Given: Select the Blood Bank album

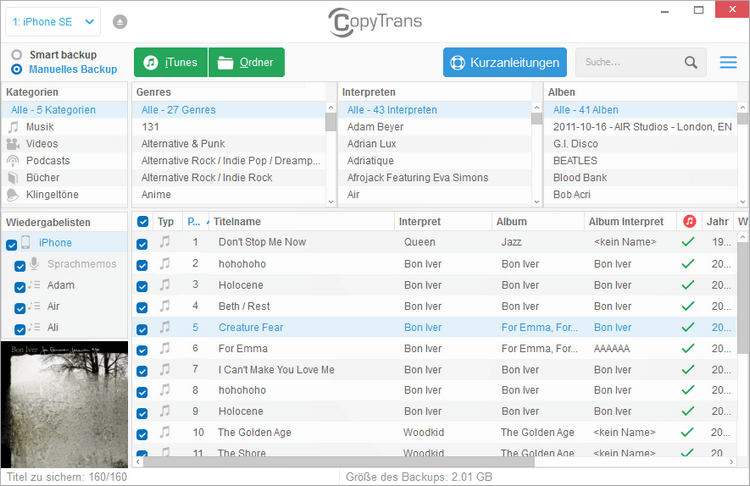Looking at the screenshot, I should pos(640,177).
